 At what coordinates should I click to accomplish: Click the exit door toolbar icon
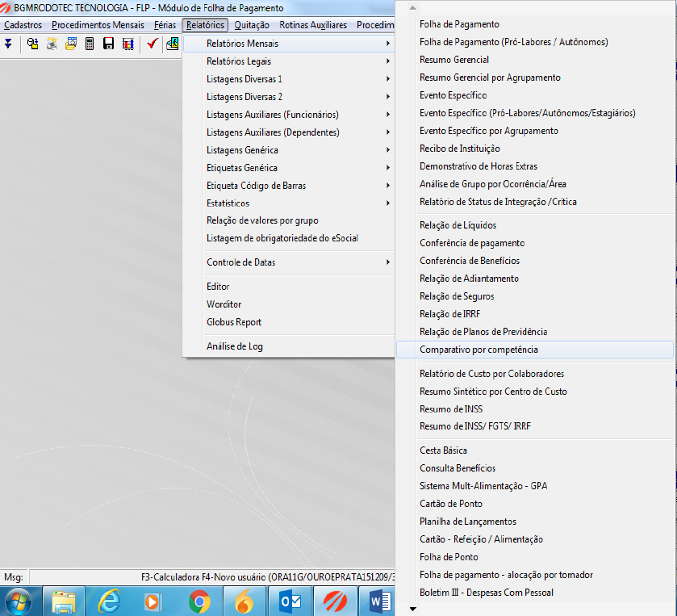click(172, 44)
